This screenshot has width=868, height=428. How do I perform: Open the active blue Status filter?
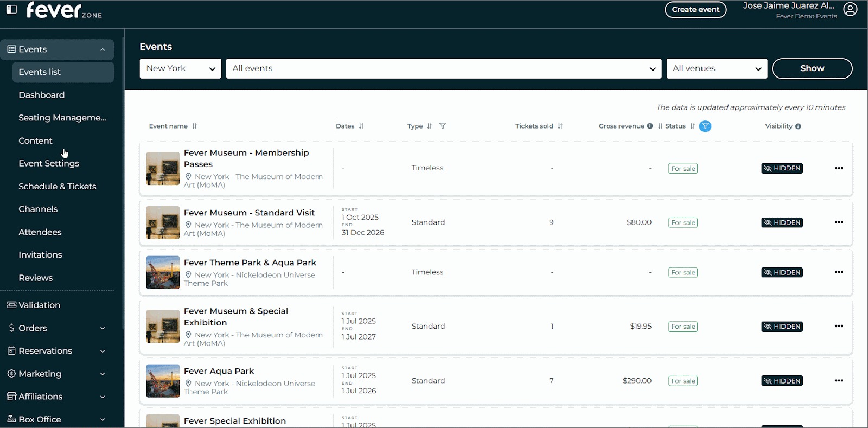(705, 126)
